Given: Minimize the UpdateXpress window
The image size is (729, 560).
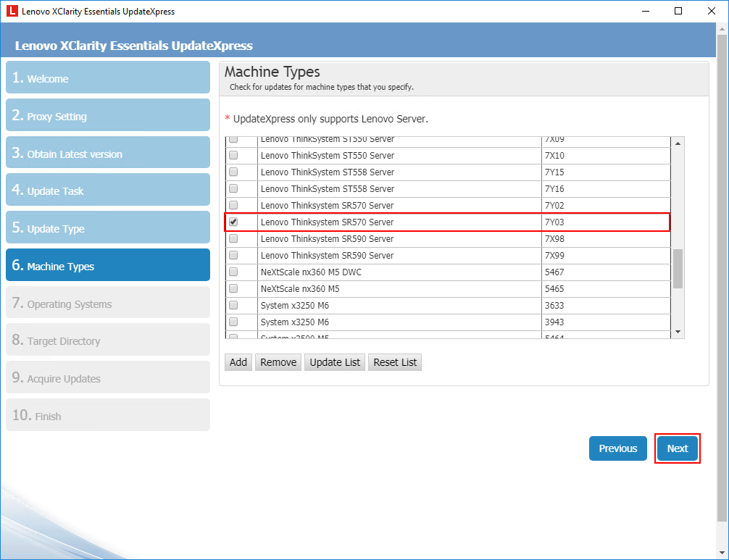Looking at the screenshot, I should [646, 11].
